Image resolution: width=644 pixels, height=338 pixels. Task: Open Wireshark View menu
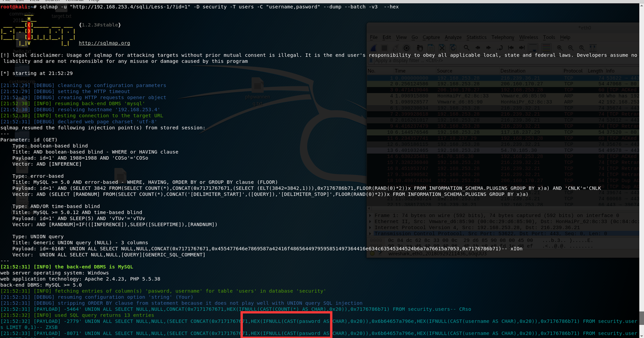401,38
